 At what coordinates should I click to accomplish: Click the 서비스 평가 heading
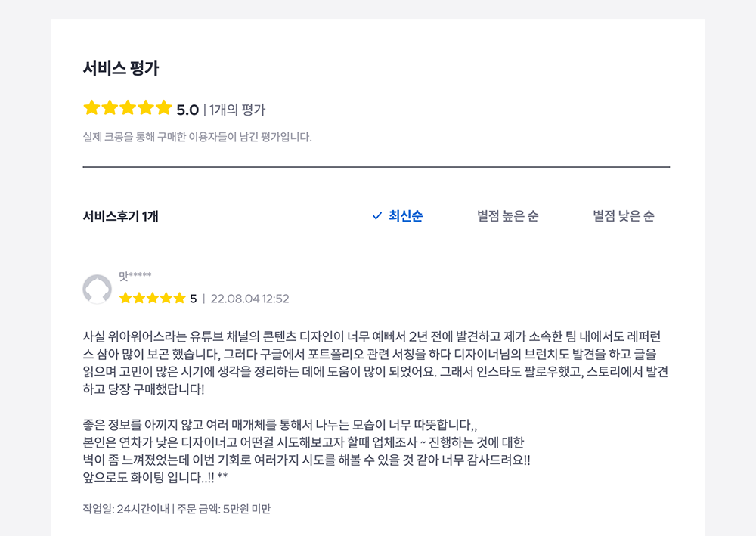coord(121,68)
